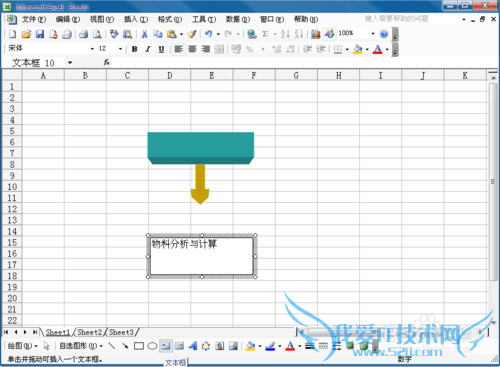Viewport: 500px width, 367px height.
Task: Cut selection with the scissors icon
Action: pyautogui.click(x=144, y=34)
